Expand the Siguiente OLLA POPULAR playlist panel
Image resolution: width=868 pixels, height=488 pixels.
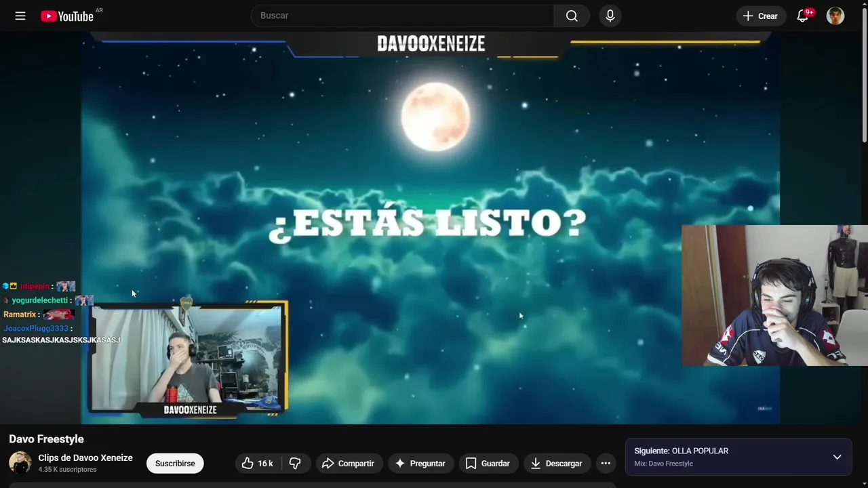(837, 457)
